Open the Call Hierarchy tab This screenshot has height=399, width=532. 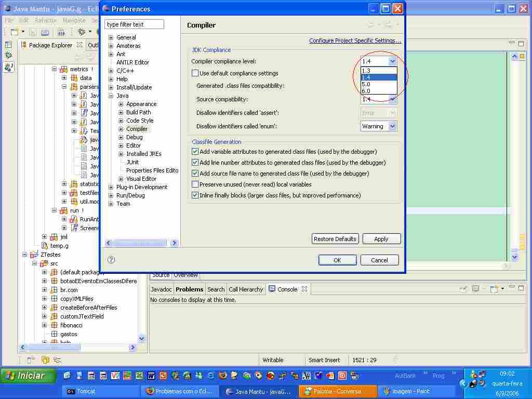[246, 289]
